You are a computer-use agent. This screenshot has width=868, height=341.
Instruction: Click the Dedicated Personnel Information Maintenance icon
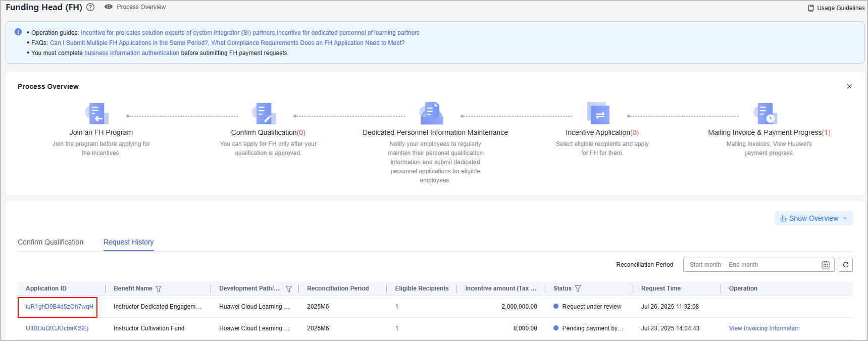tap(432, 114)
